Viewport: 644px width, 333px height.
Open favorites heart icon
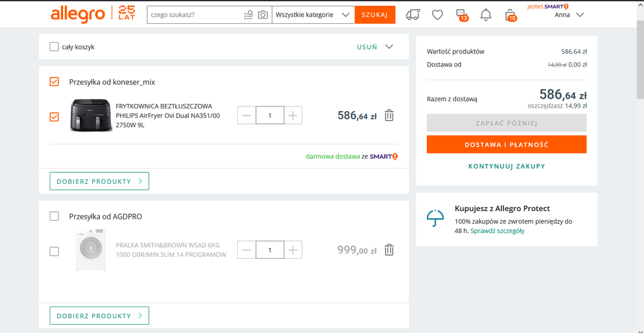[x=438, y=15]
